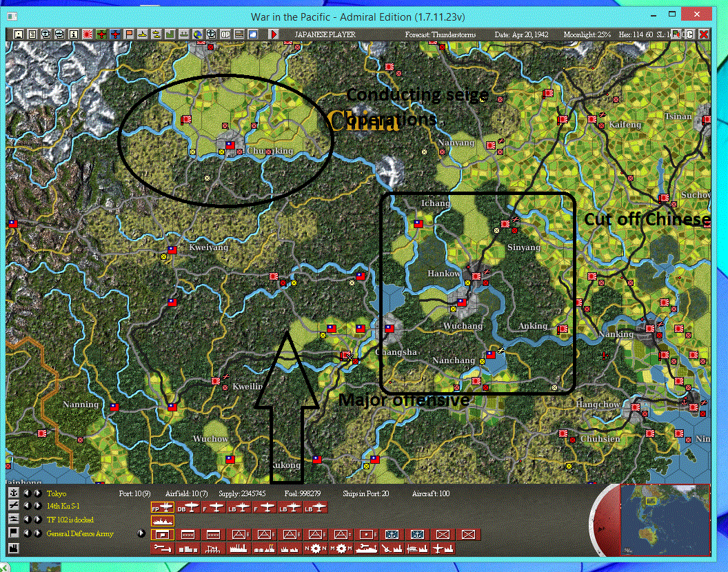Screen dimensions: 728x572
Task: Click the M gear industry icon
Action: tap(341, 549)
